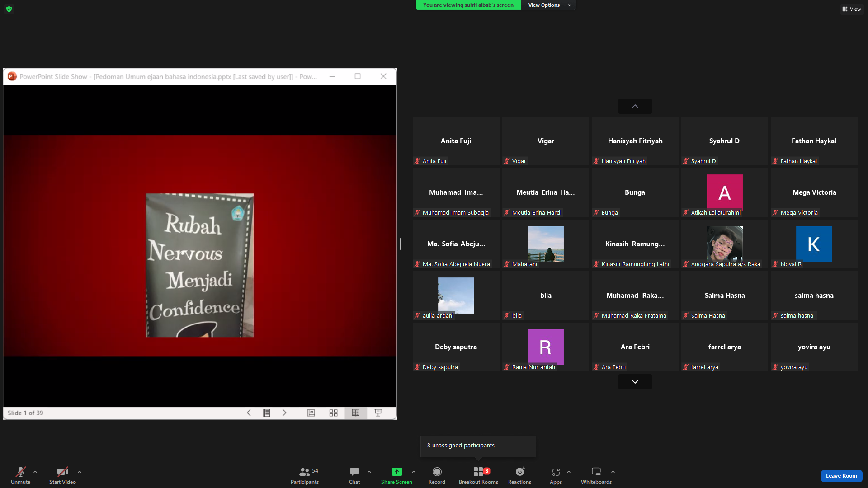Go to next slide in PowerPoint
This screenshot has width=868, height=488.
(x=284, y=413)
